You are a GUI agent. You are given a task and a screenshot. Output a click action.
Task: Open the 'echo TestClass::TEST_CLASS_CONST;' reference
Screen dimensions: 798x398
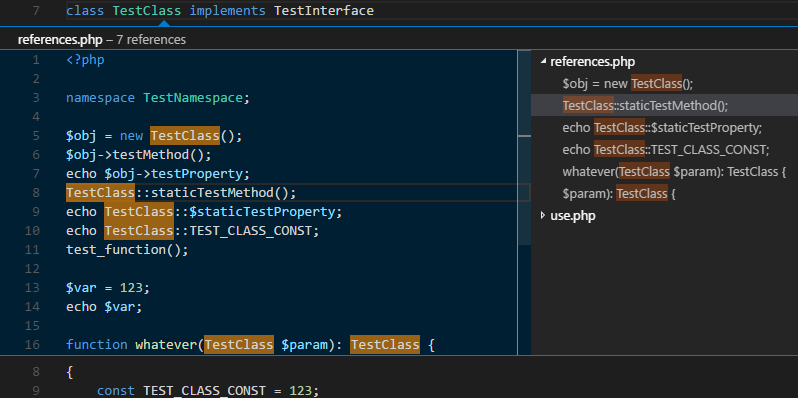(664, 150)
